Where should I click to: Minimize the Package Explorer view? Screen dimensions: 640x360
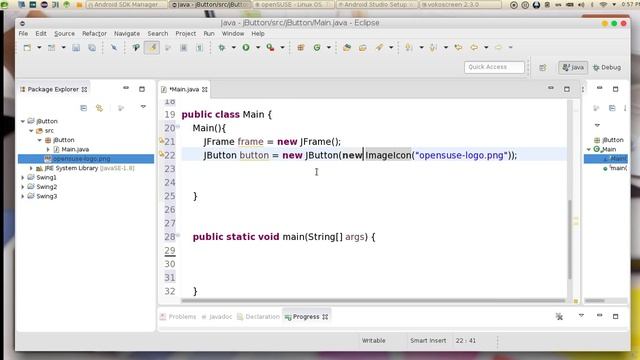(x=126, y=88)
